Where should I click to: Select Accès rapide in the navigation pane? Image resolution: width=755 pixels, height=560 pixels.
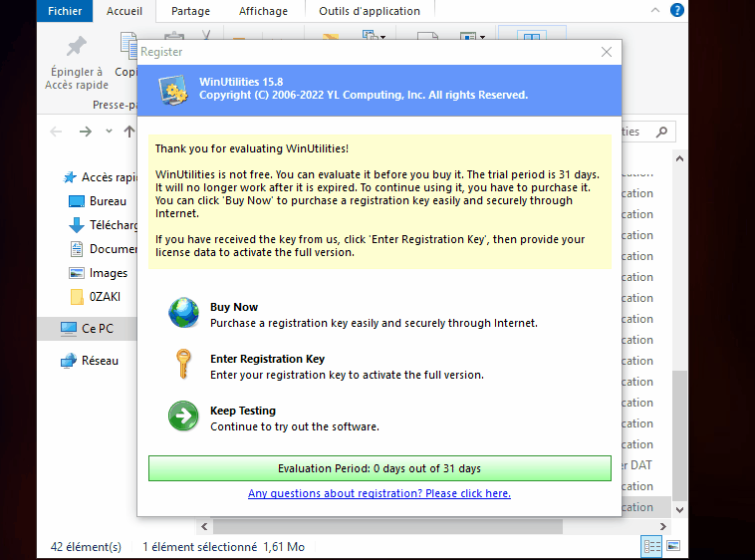101,177
